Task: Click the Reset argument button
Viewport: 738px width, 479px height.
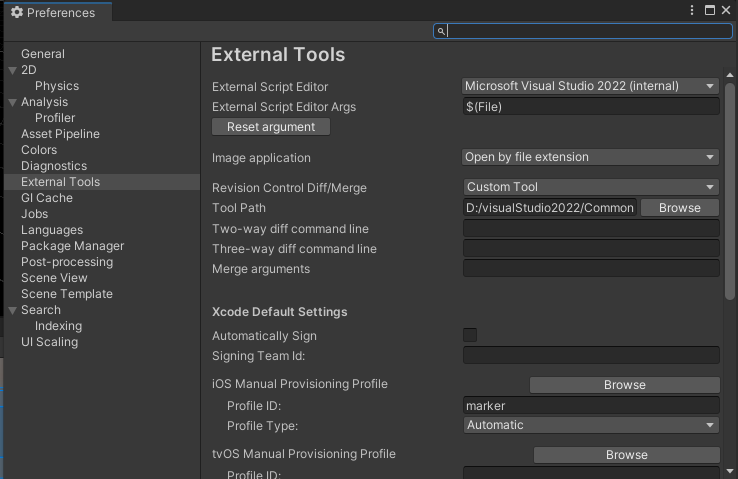Action: (x=271, y=127)
